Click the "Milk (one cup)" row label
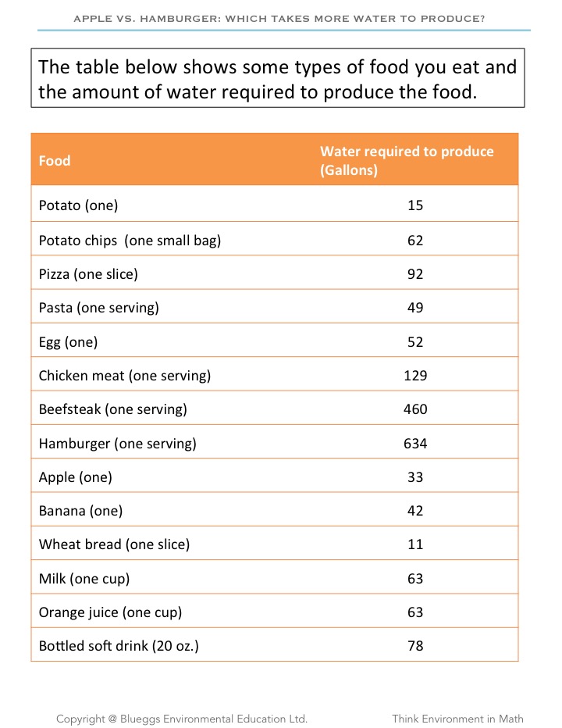Screen dimensions: 562x728 [x=84, y=579]
